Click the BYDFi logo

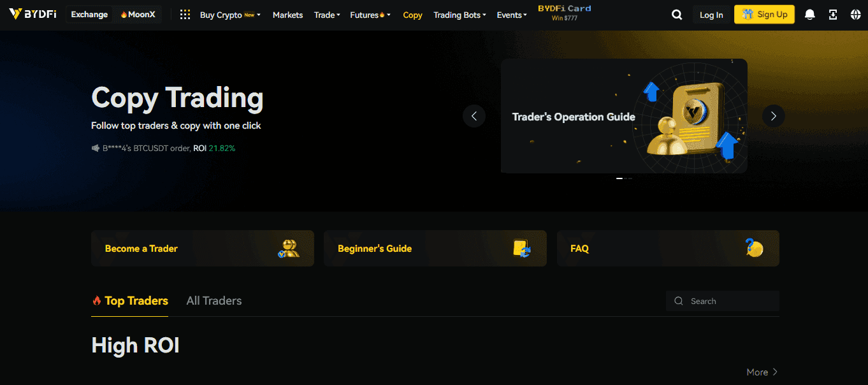33,14
